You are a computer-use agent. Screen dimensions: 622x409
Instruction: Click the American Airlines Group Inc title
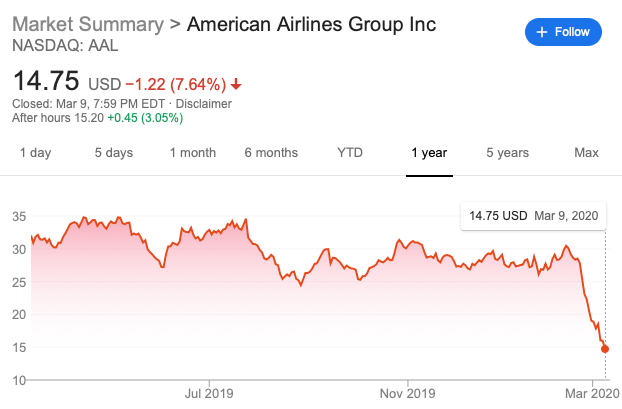click(312, 24)
